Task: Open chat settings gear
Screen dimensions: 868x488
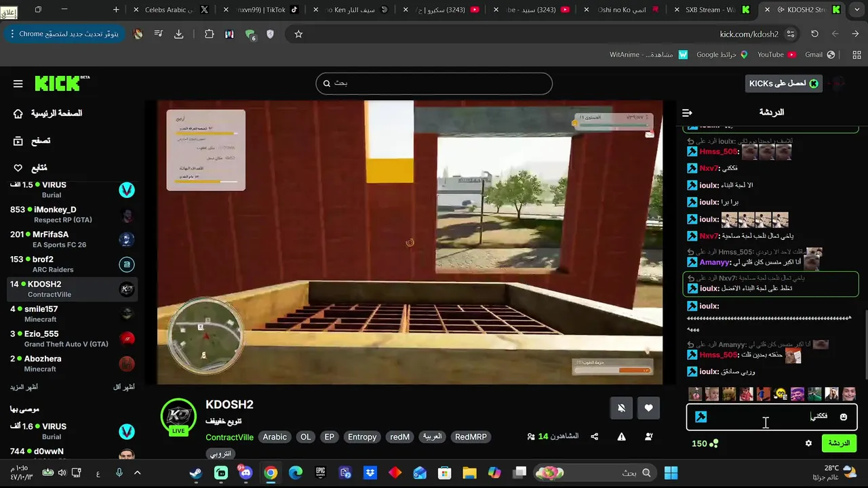Action: tap(808, 443)
